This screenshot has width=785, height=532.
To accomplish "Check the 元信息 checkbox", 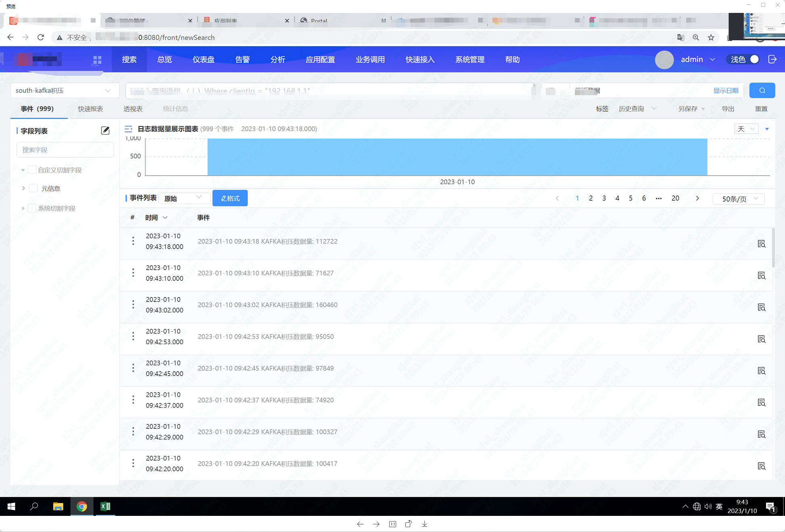I will [x=33, y=188].
